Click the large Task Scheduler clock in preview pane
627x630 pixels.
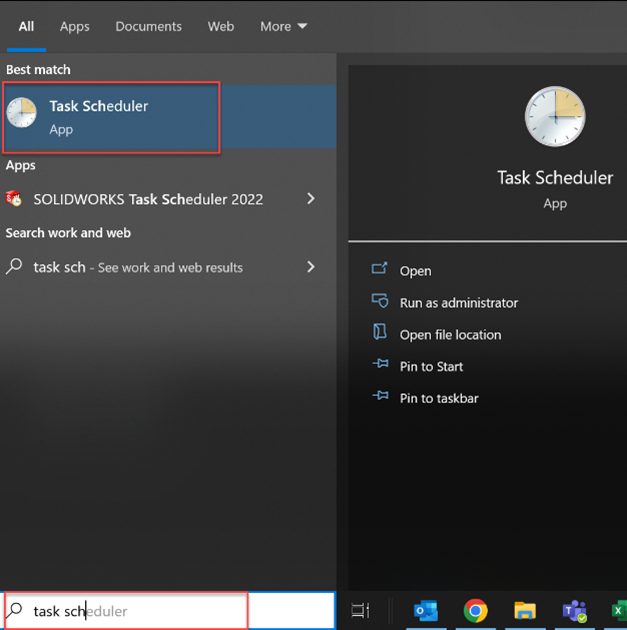[555, 117]
